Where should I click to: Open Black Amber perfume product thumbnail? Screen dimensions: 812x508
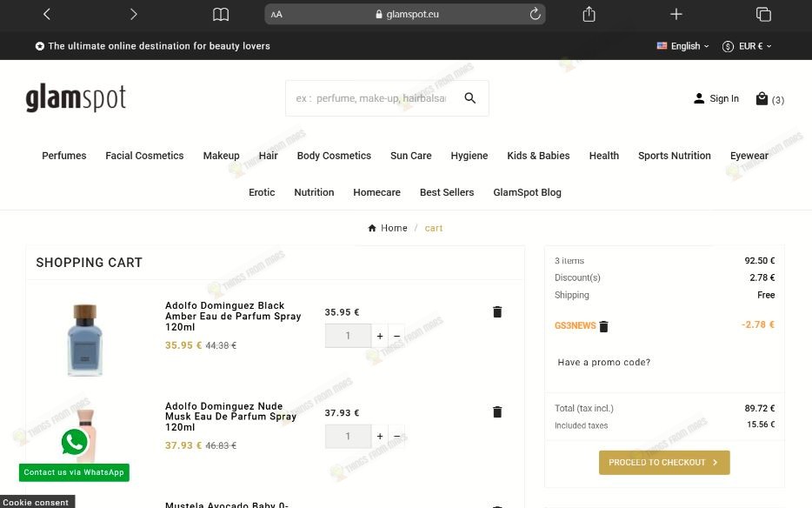(85, 339)
